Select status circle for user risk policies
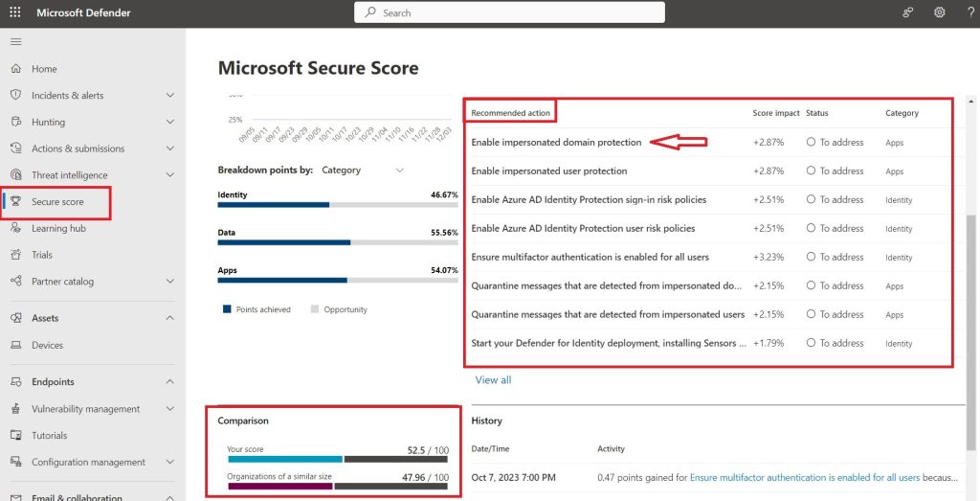This screenshot has height=501, width=980. 811,228
